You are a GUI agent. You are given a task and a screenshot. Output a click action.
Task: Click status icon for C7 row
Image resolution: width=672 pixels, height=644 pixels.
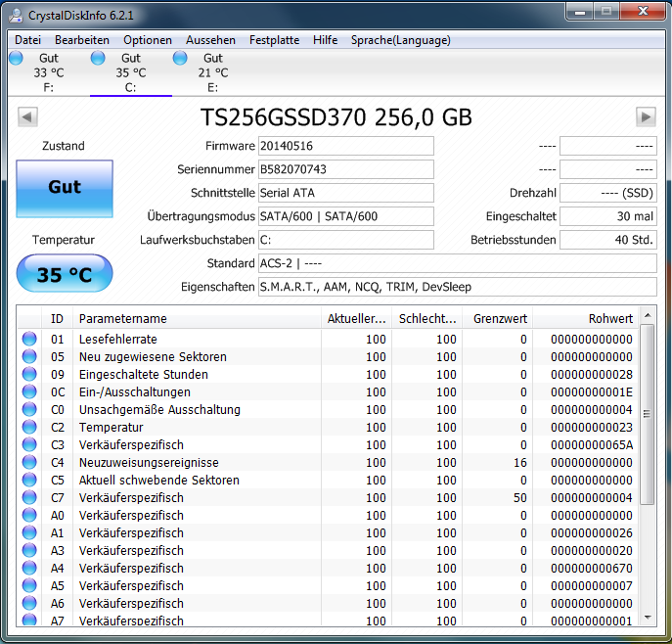coord(29,497)
